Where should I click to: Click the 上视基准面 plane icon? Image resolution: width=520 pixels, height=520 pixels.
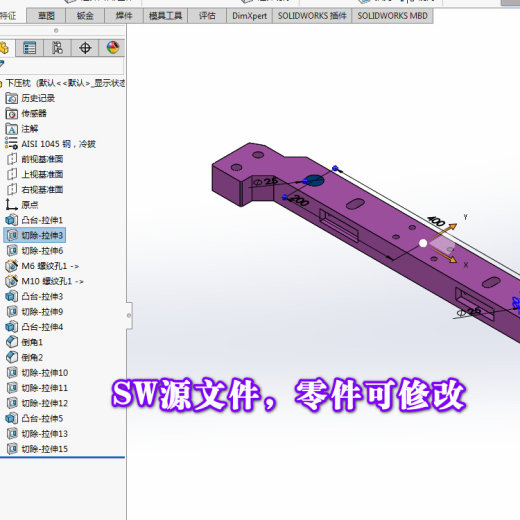[12, 174]
